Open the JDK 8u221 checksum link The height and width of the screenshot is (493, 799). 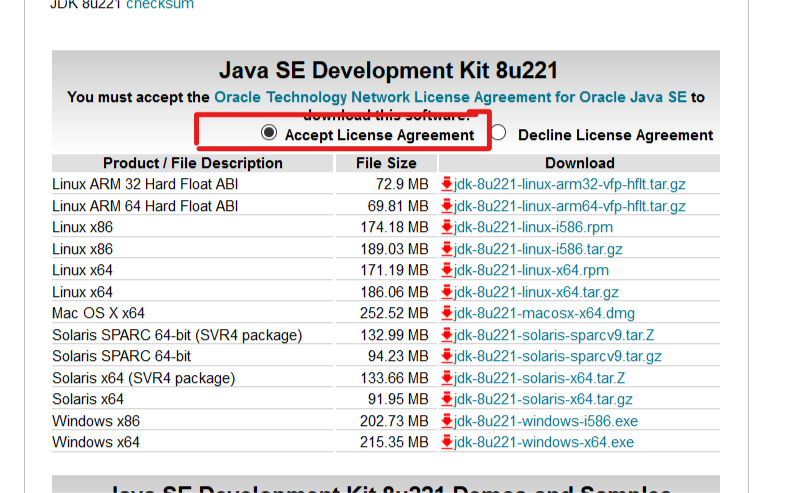tap(159, 5)
